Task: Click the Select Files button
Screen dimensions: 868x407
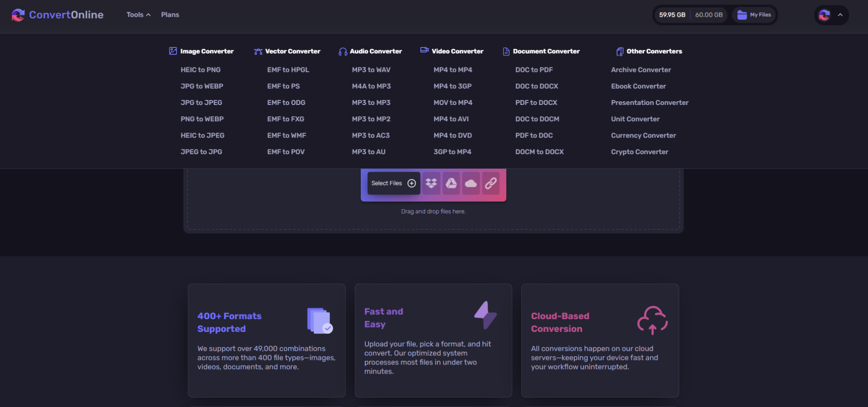Action: [393, 183]
